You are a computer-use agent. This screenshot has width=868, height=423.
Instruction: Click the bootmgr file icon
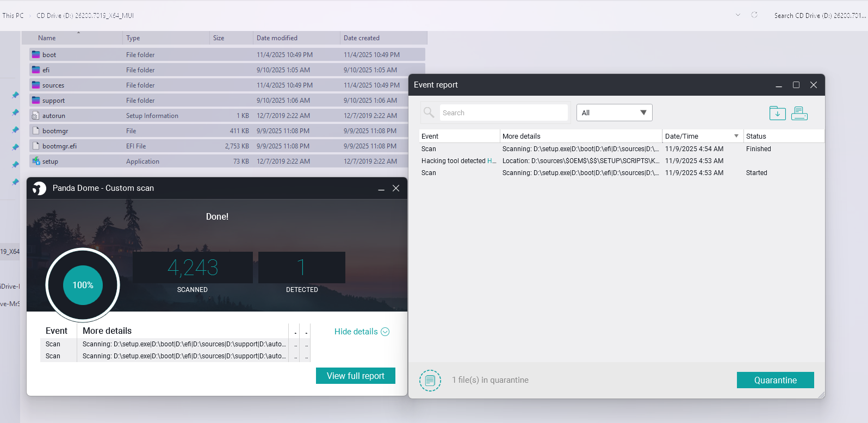pyautogui.click(x=36, y=130)
